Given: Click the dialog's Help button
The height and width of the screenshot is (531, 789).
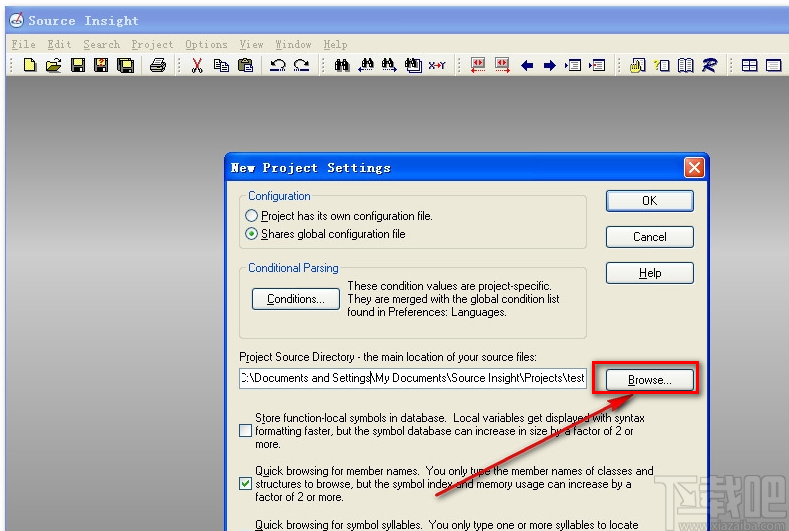Looking at the screenshot, I should (650, 273).
